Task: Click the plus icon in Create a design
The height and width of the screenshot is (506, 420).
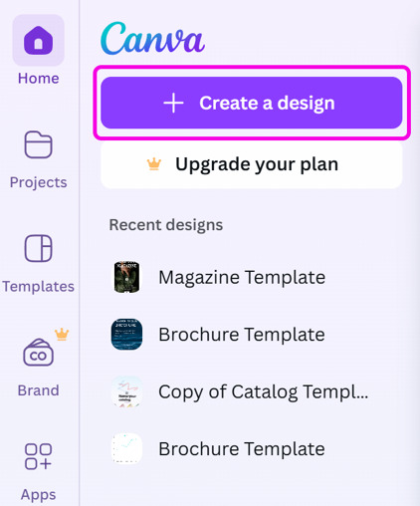Action: coord(173,103)
